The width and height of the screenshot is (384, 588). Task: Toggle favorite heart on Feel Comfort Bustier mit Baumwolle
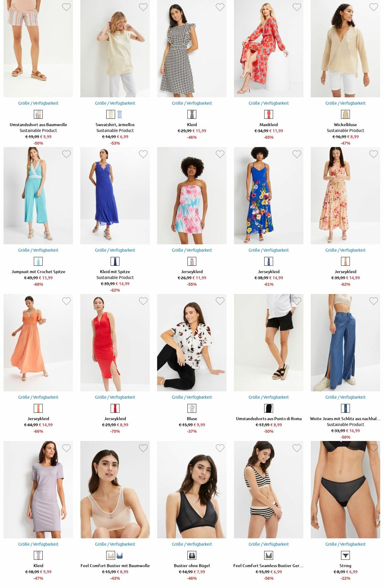pos(143,448)
